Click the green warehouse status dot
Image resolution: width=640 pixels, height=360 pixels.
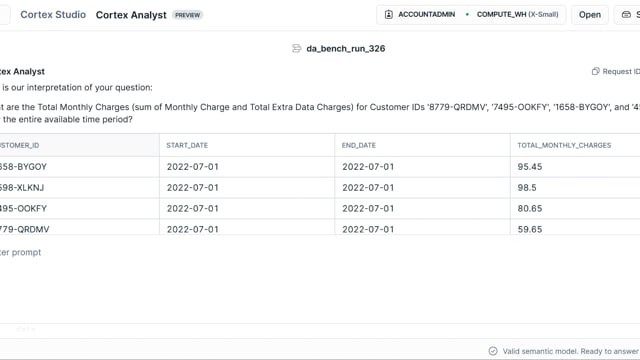pos(467,14)
